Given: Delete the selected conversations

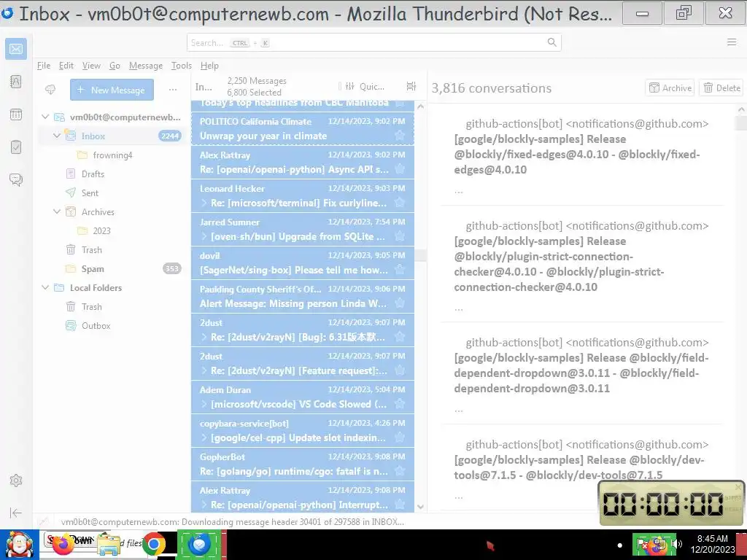Looking at the screenshot, I should tap(721, 87).
